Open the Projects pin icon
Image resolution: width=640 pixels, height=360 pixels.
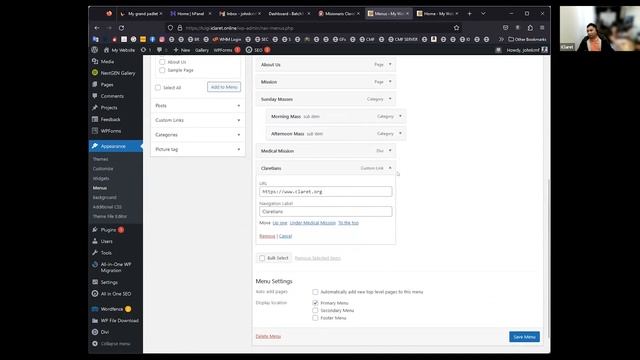pyautogui.click(x=95, y=107)
